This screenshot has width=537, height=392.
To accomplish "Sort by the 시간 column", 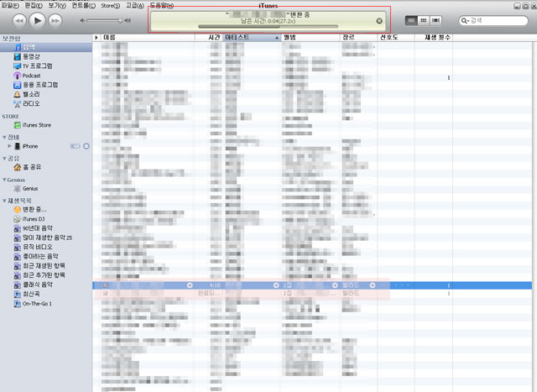I will click(209, 37).
